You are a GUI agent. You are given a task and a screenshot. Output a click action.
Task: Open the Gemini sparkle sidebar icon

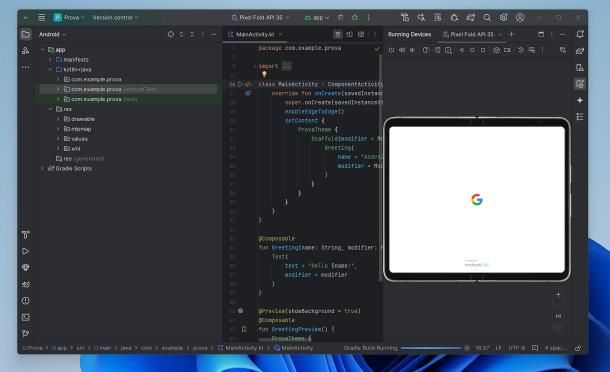click(x=580, y=100)
